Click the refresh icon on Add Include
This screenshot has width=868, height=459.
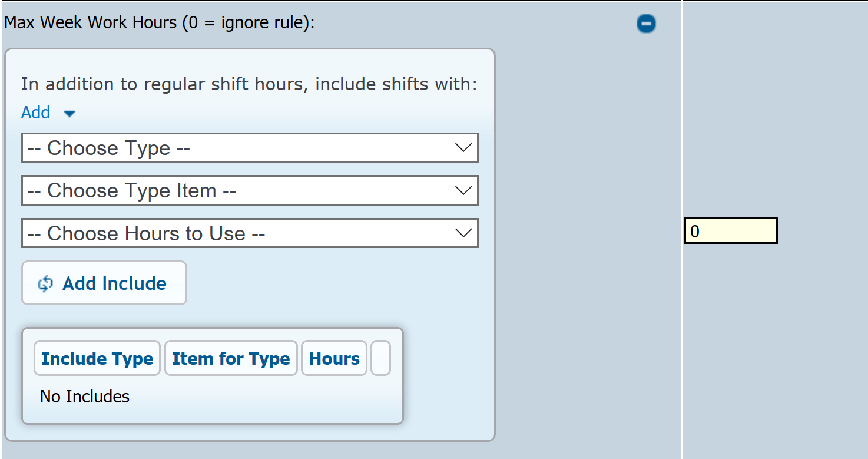tap(45, 284)
